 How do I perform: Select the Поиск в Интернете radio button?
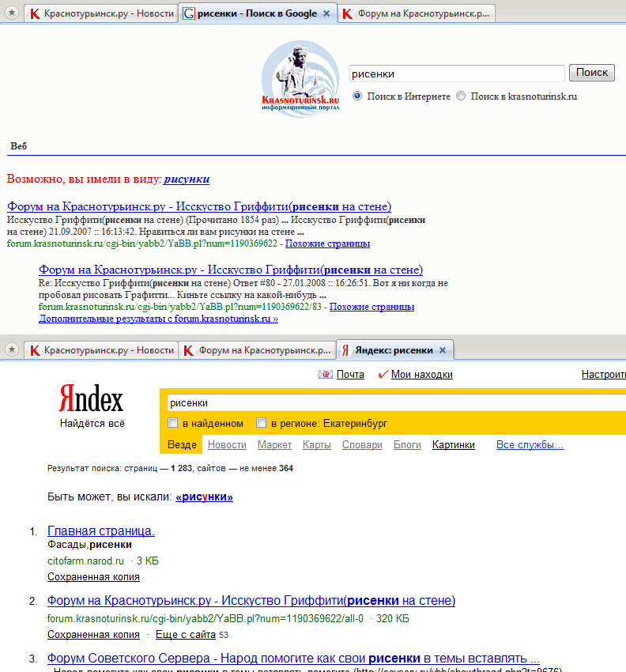(357, 96)
